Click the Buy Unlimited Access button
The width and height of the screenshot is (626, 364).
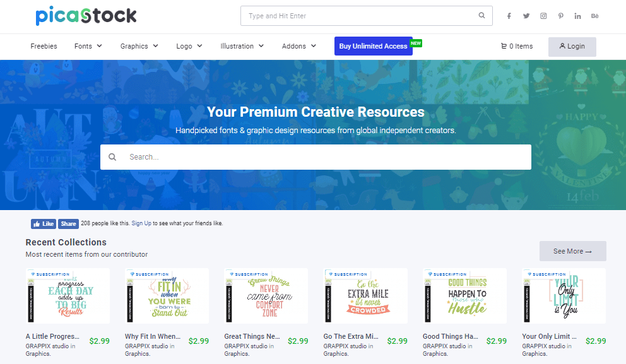tap(374, 46)
